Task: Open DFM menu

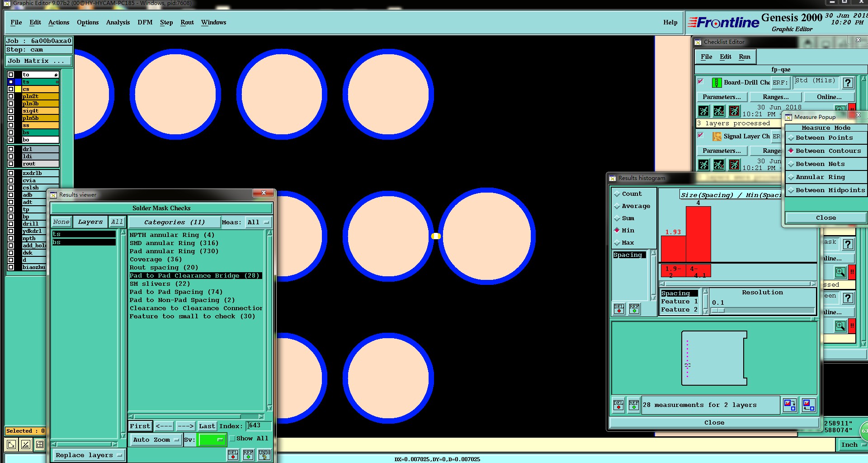Action: [145, 23]
